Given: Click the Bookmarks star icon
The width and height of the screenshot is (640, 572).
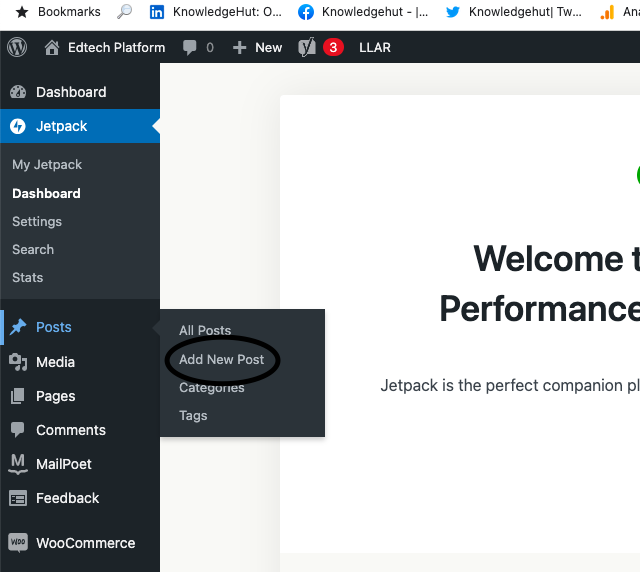Looking at the screenshot, I should 22,12.
